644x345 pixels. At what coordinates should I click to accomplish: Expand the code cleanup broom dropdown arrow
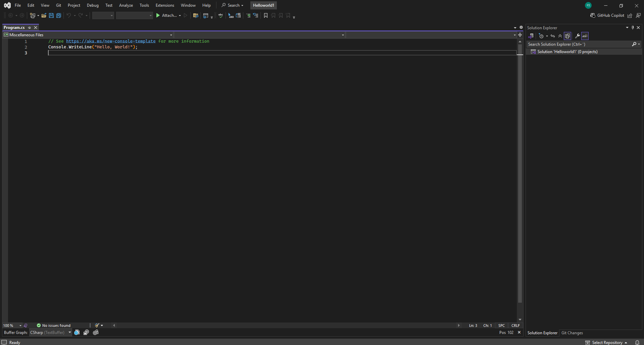(x=102, y=326)
